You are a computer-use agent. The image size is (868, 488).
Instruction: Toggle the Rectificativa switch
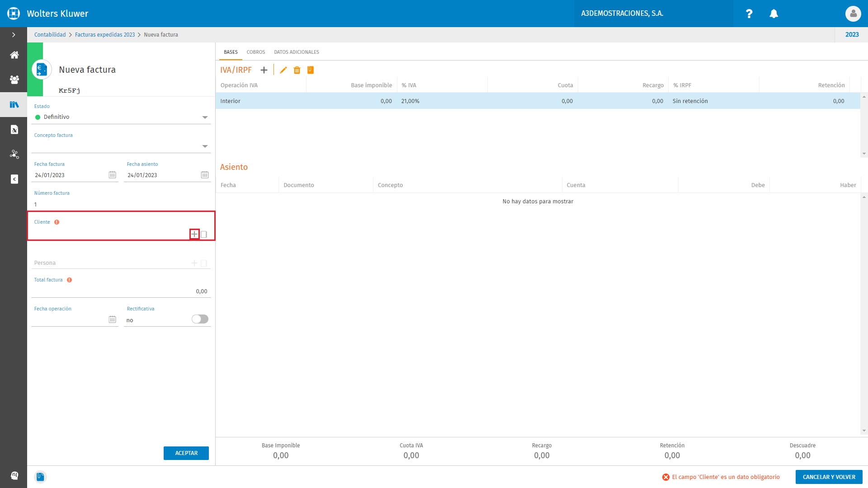click(x=200, y=319)
